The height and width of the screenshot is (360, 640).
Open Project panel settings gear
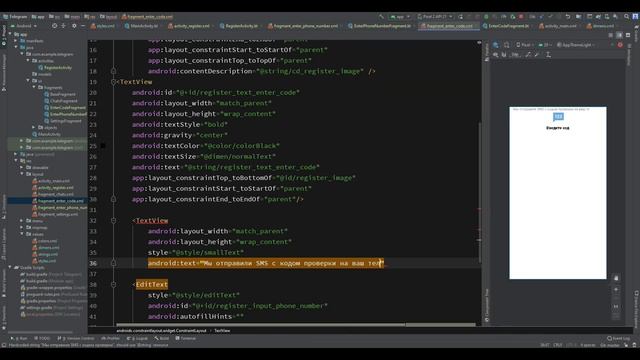pyautogui.click(x=74, y=26)
